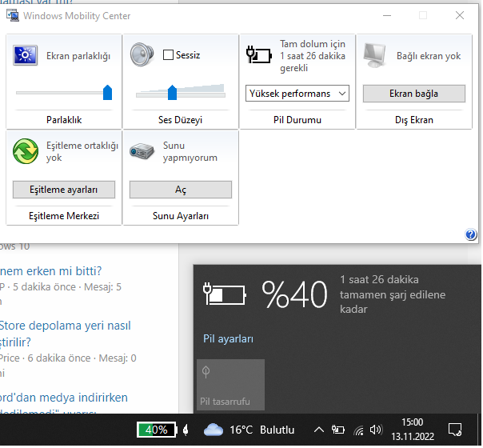Open the 'nem erken mi bitti?' forum link
This screenshot has height=448, width=483.
(x=51, y=272)
